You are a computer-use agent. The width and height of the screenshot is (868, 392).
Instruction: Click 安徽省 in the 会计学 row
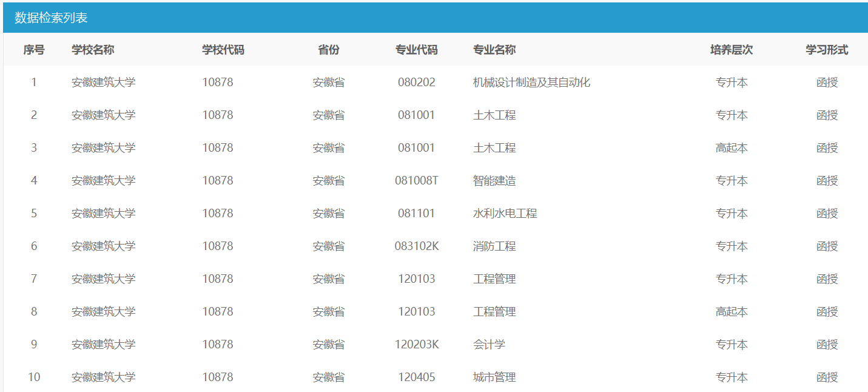point(329,344)
